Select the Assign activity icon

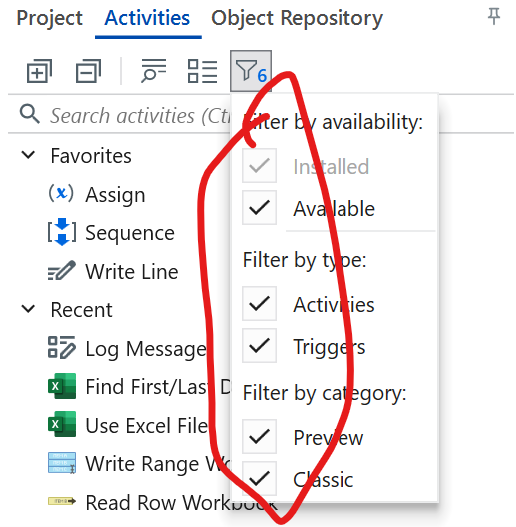(x=61, y=193)
